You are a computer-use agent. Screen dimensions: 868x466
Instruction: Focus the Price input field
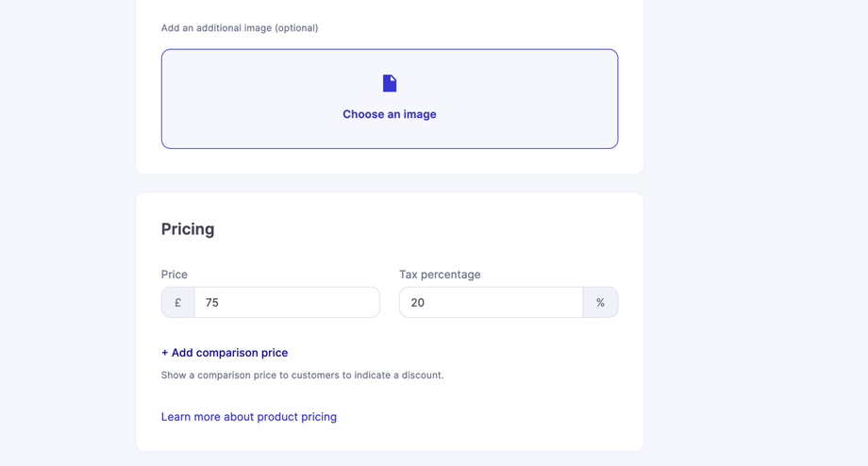click(287, 303)
